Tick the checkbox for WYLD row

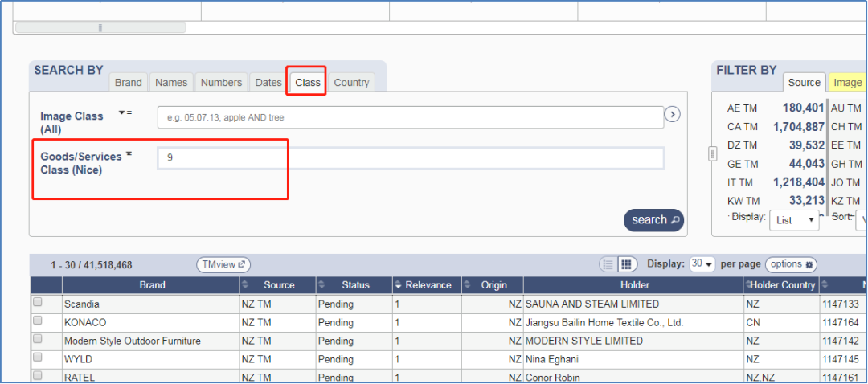point(37,357)
